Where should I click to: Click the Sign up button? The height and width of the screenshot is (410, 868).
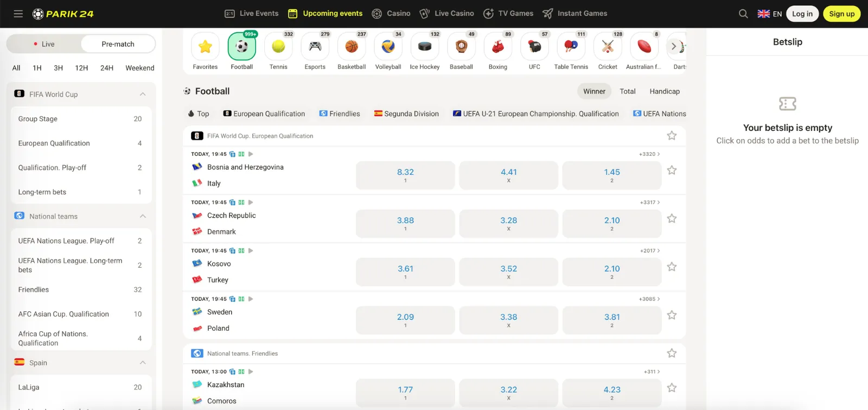(x=841, y=14)
